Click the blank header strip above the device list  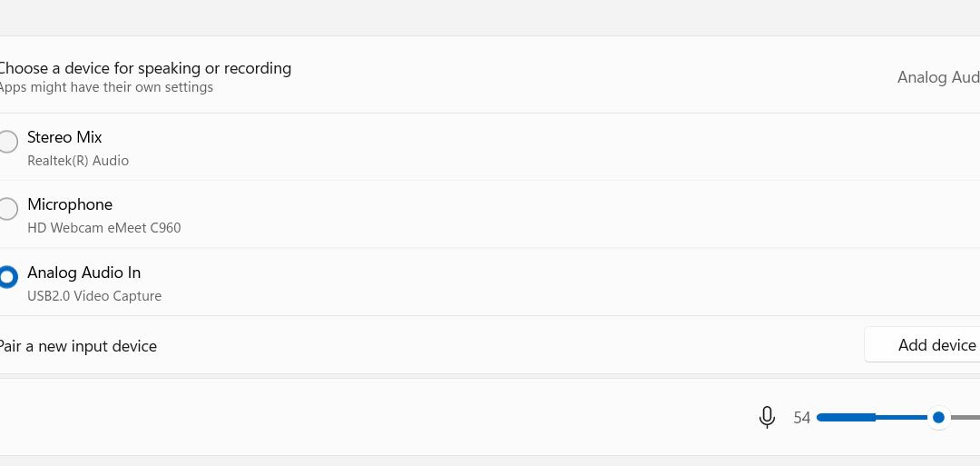[490, 18]
